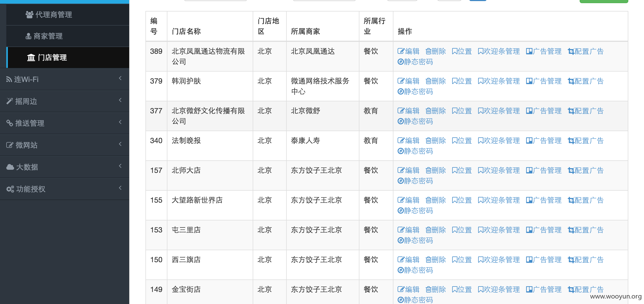Viewport: 644px width, 304px height.
Task: Expand the 微网站 menu chevron
Action: tap(120, 144)
